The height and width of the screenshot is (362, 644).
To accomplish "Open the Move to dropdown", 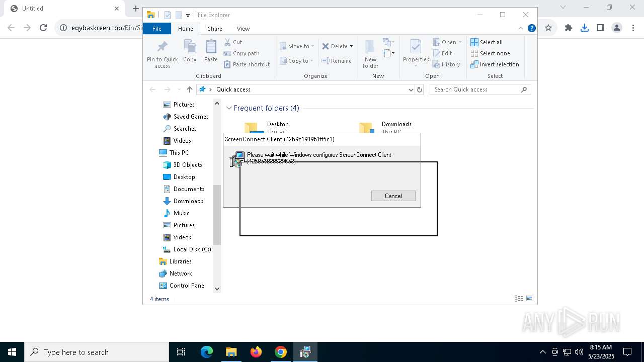I will 297,46.
